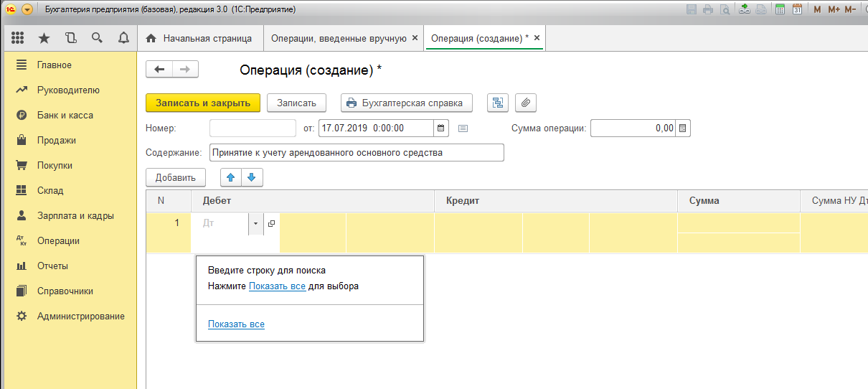Open the history icon in the top panel
This screenshot has width=868, height=389.
tap(70, 38)
